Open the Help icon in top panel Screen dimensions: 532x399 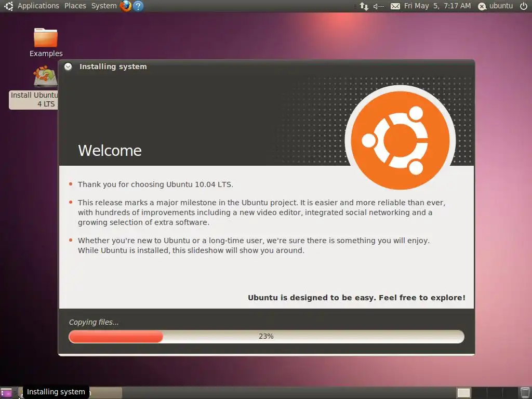(138, 6)
